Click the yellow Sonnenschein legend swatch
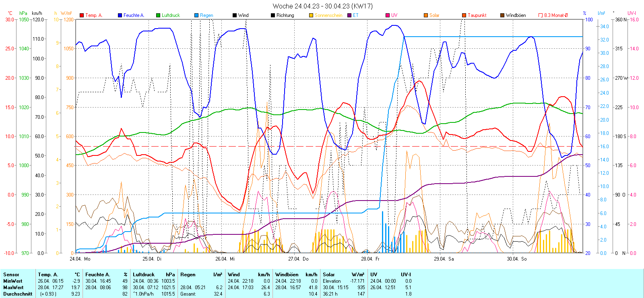 tap(311, 15)
